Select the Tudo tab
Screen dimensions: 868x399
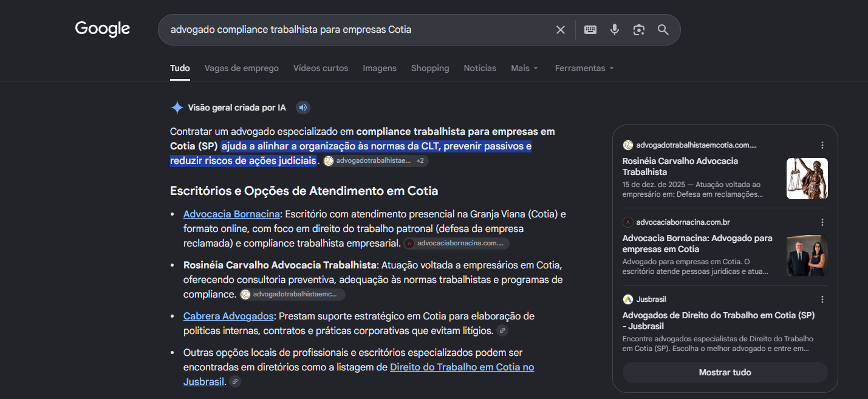coord(180,68)
